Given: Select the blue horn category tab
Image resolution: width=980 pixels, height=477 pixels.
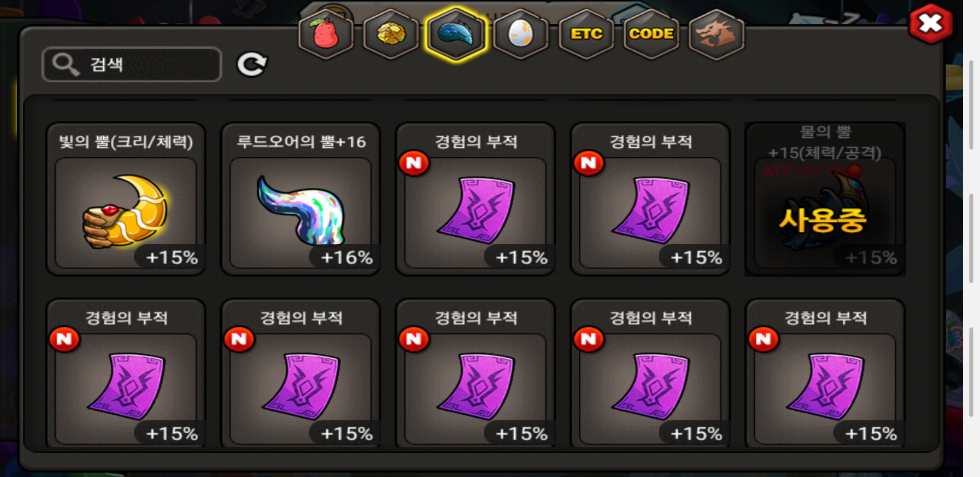Looking at the screenshot, I should [456, 34].
